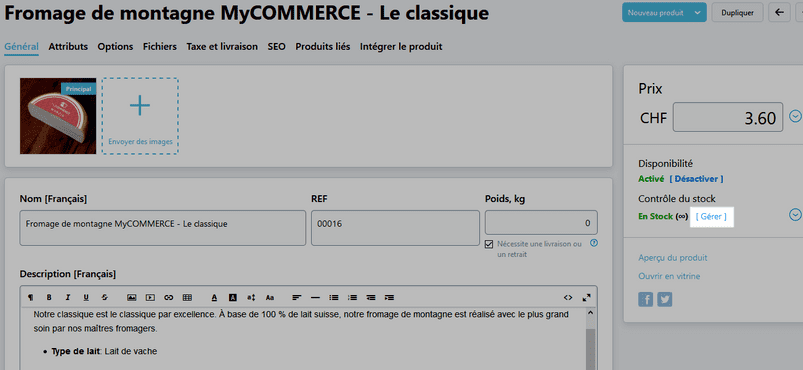Open Intégrer le produit tab
The height and width of the screenshot is (370, 803).
tap(401, 47)
